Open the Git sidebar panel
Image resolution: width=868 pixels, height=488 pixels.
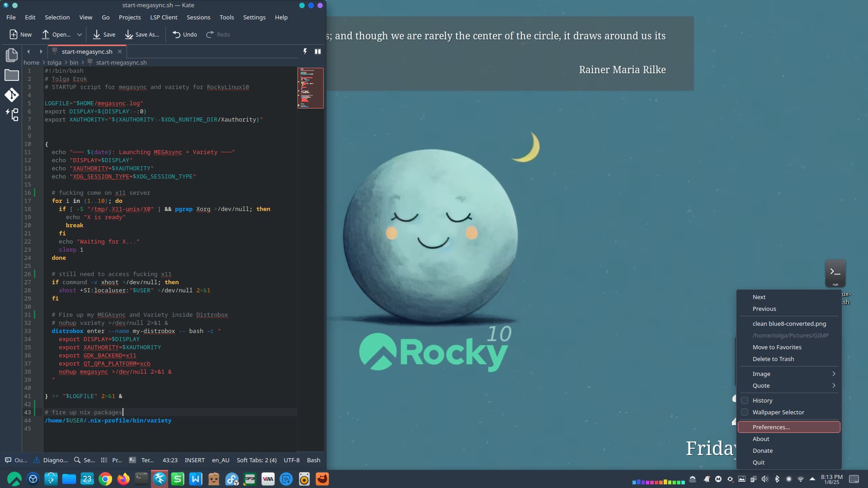[11, 95]
